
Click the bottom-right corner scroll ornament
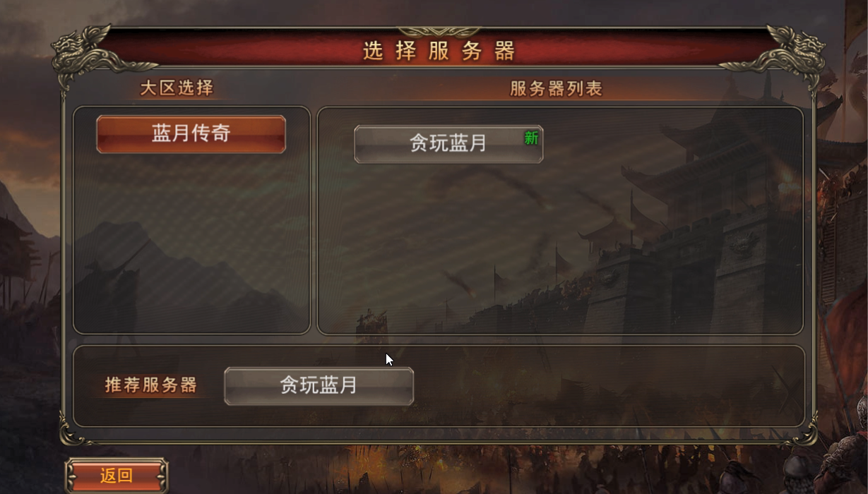pos(804,429)
